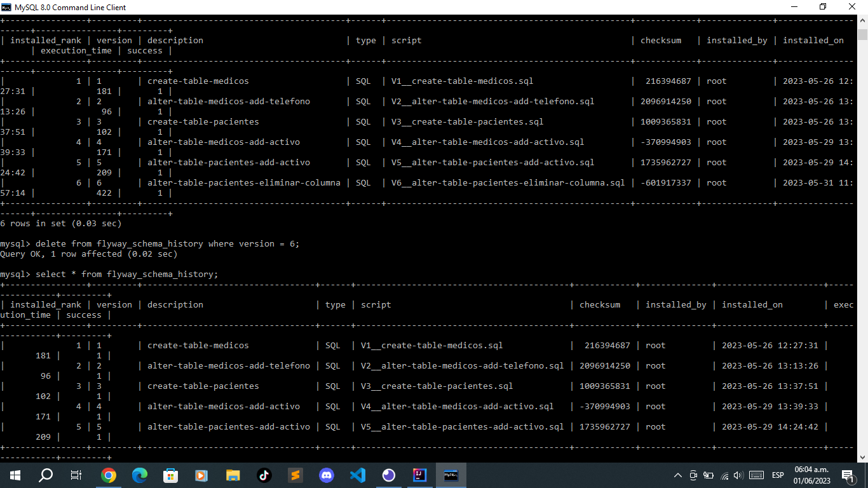
Task: Launch Google Chrome from the taskbar
Action: pyautogui.click(x=109, y=475)
